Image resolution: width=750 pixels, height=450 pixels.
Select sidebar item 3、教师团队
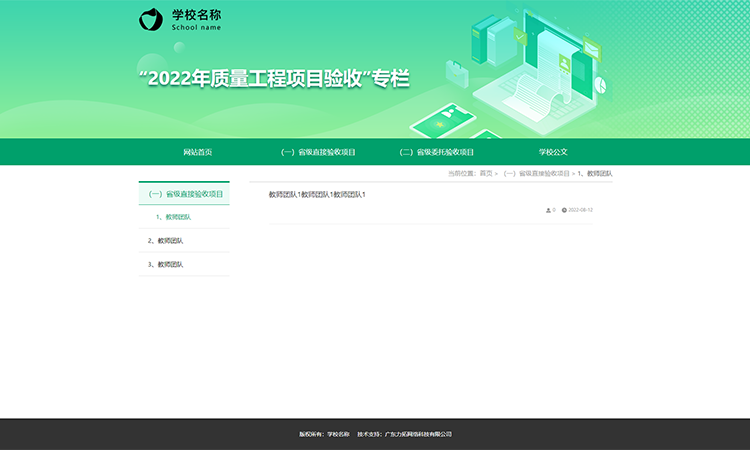coord(165,264)
